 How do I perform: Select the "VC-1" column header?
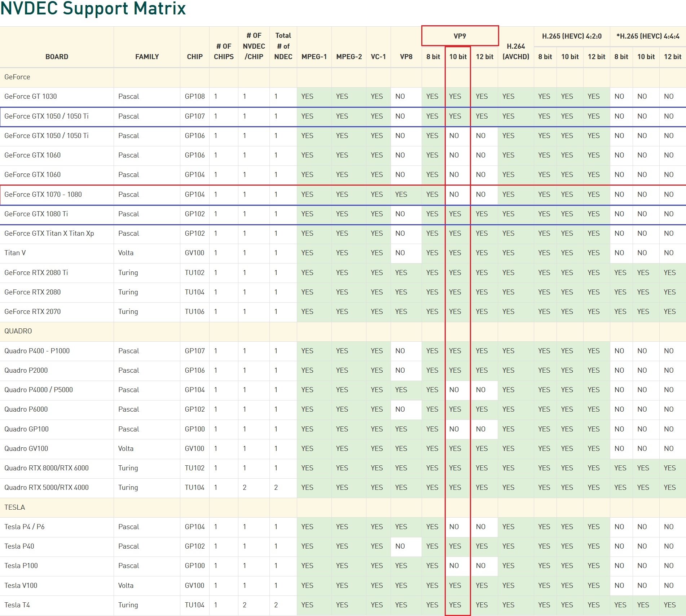tap(378, 57)
